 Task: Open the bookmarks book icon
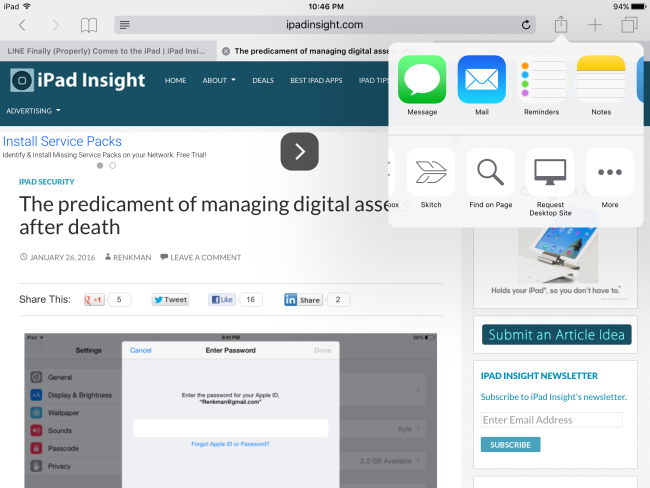(89, 25)
